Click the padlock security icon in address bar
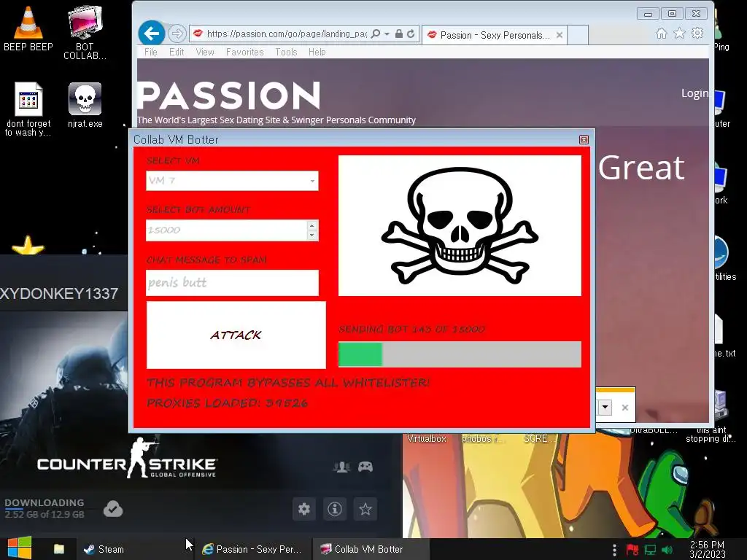Screen dimensions: 747x560 pos(399,34)
